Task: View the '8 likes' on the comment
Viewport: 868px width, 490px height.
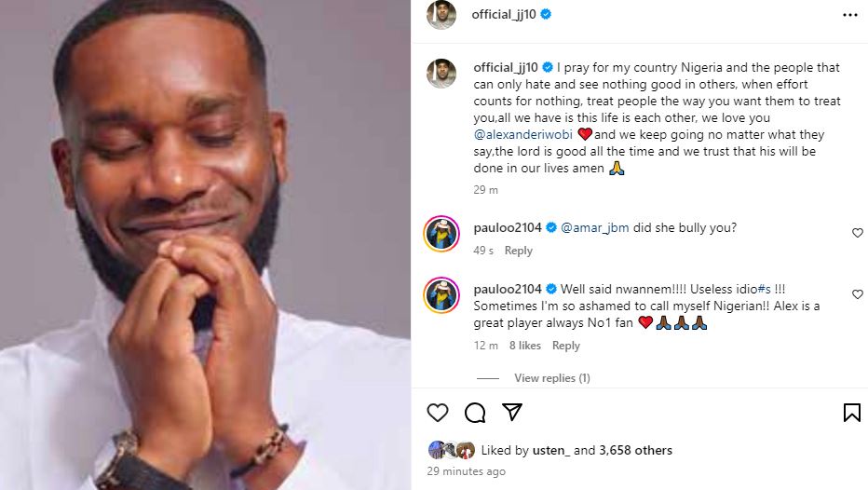Action: [x=524, y=346]
